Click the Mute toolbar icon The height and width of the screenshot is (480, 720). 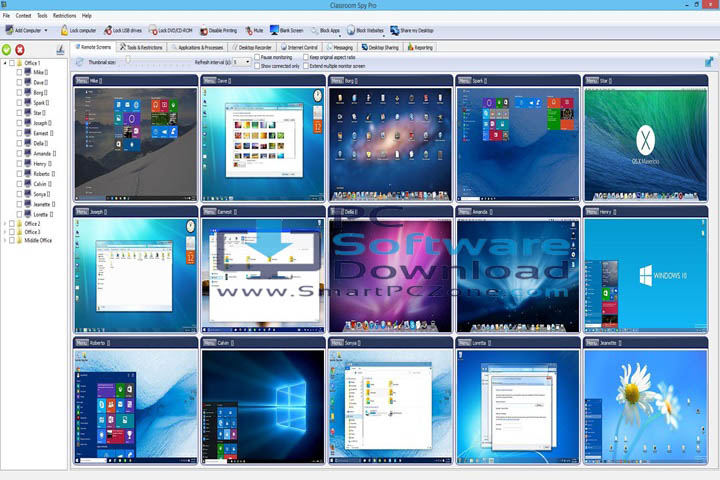(248, 31)
